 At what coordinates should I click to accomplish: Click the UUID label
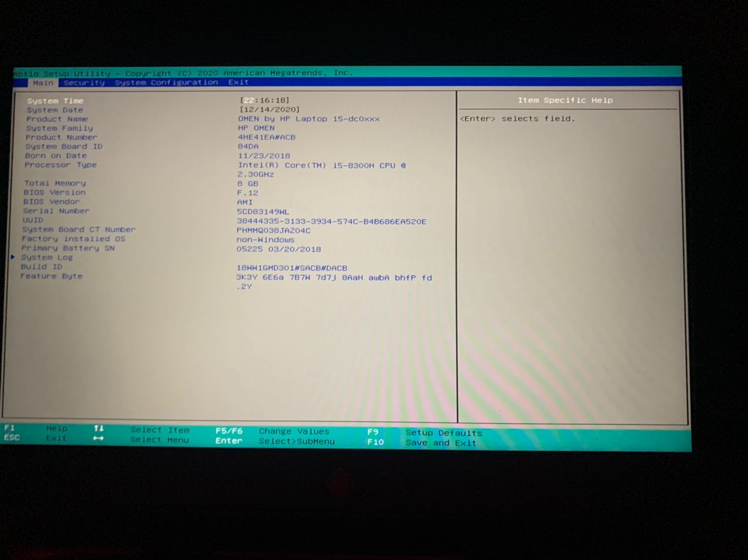pyautogui.click(x=33, y=220)
